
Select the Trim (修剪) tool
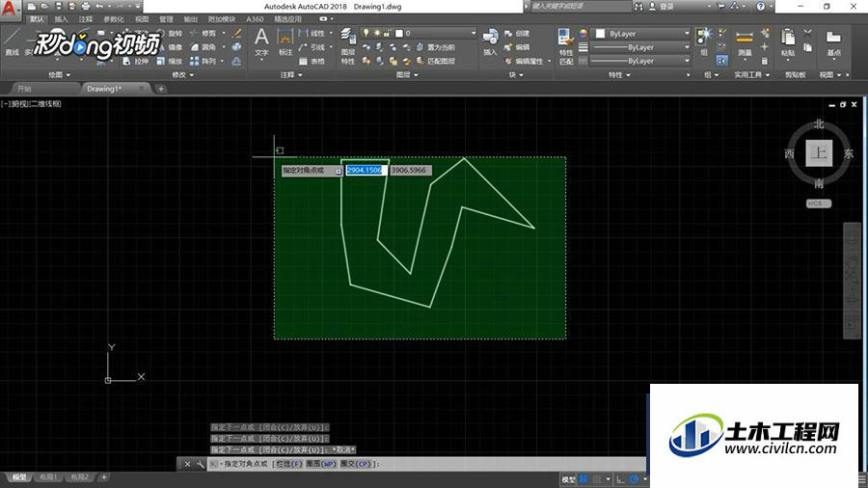(203, 34)
